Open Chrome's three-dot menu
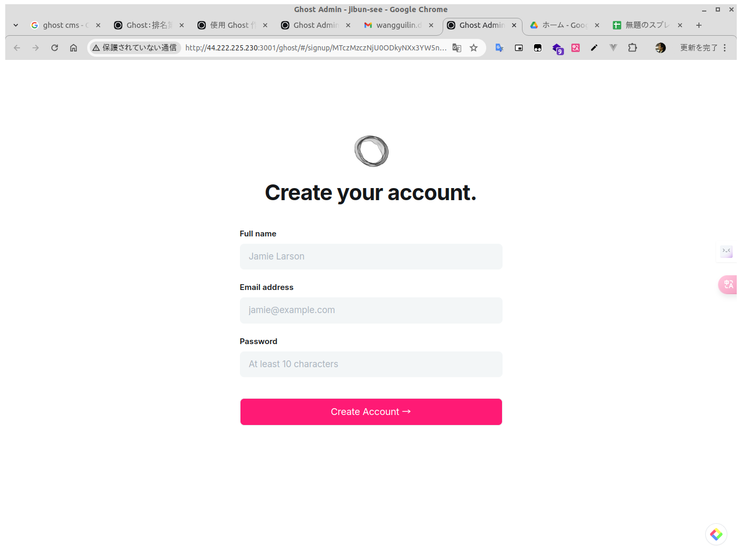The image size is (742, 560). (725, 48)
